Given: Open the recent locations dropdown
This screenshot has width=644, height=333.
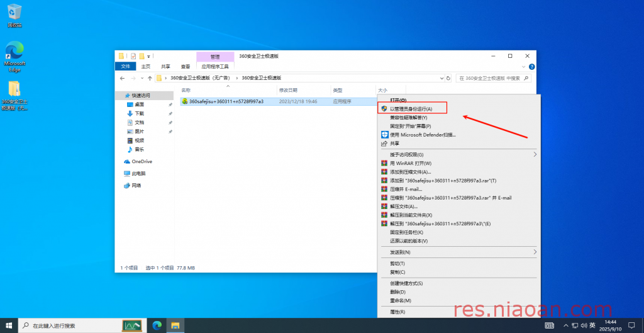Looking at the screenshot, I should click(x=143, y=78).
